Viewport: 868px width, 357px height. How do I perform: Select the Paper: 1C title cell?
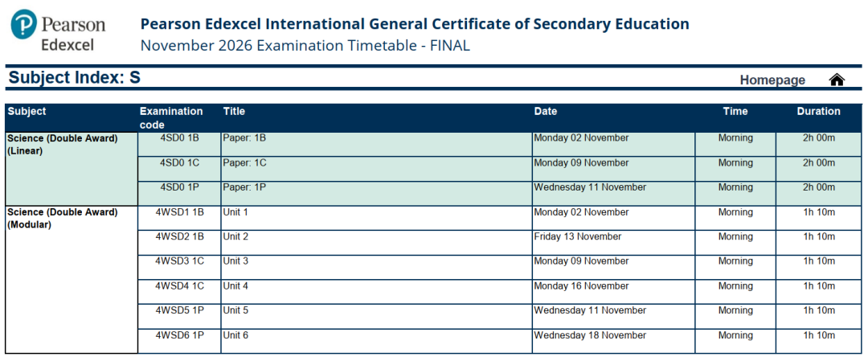click(376, 168)
